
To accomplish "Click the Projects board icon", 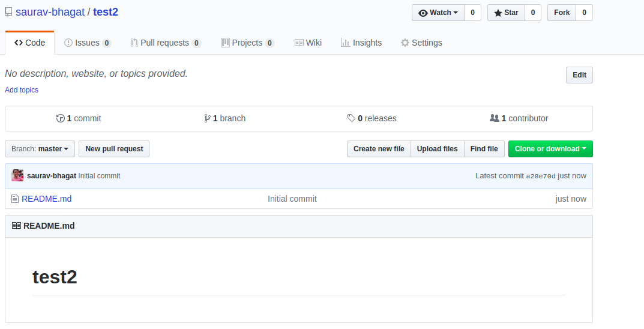I will (x=225, y=43).
